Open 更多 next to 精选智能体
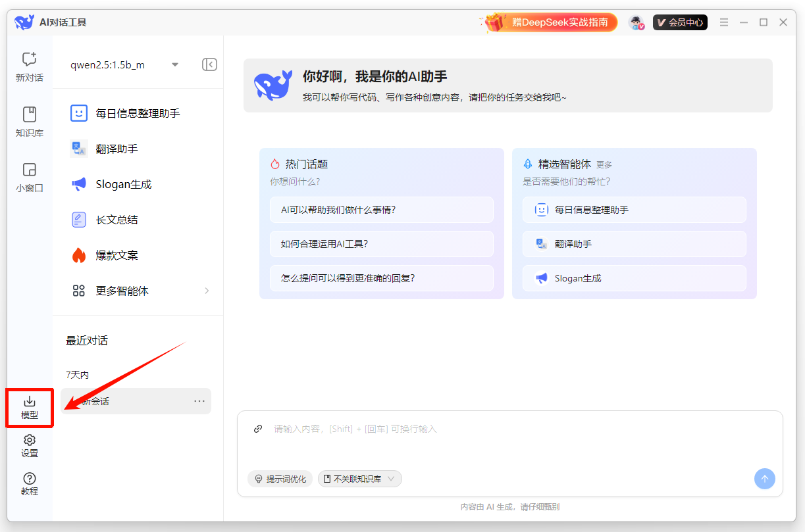 click(x=604, y=164)
